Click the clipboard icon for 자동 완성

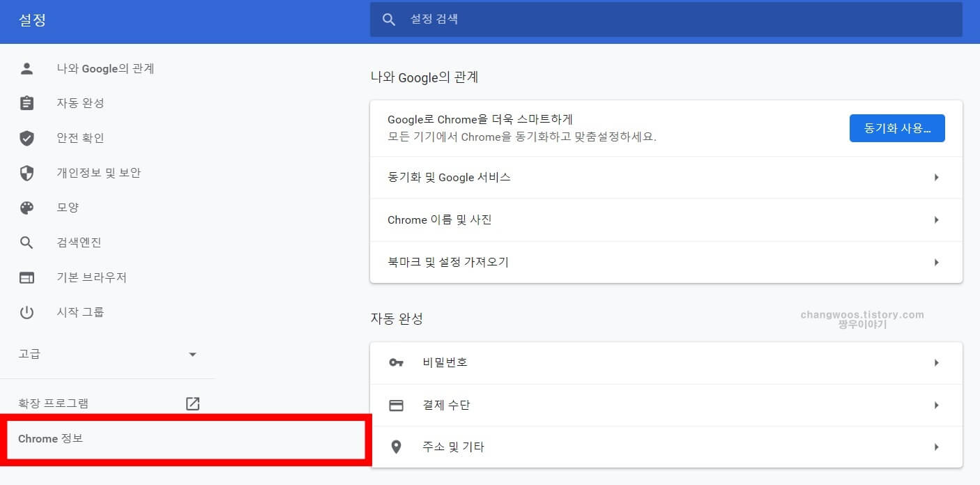click(26, 103)
